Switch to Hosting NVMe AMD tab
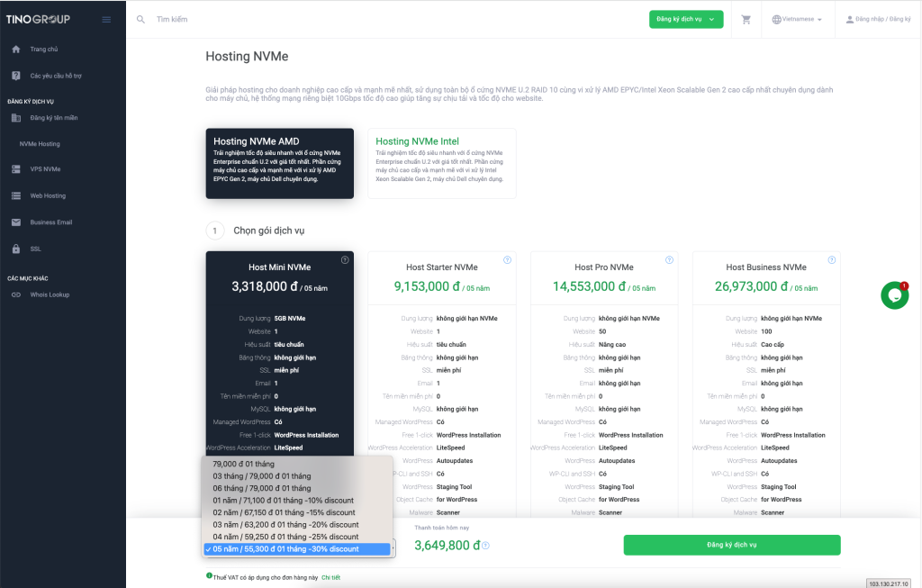922x588 pixels. coord(280,164)
